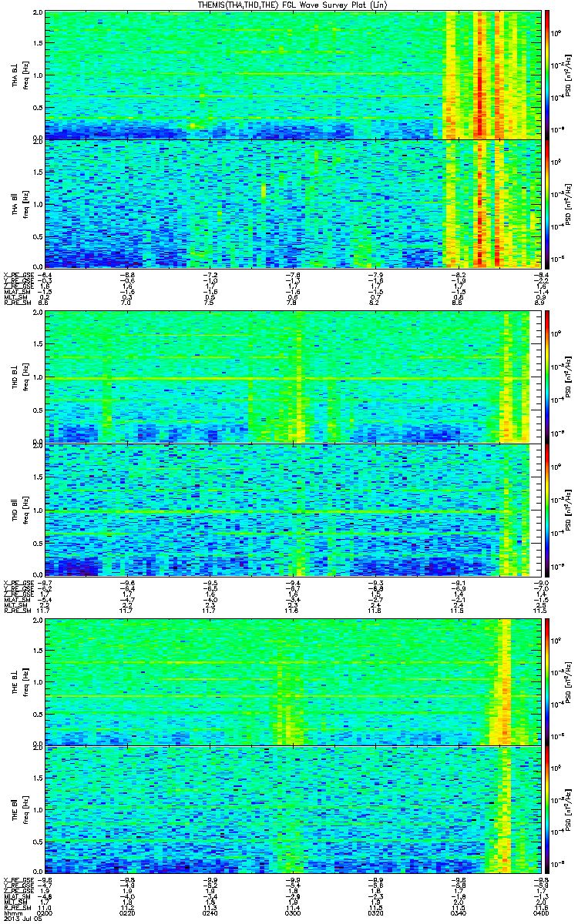The width and height of the screenshot is (578, 924).
Task: Click the color bar beside the THD B-perpendicular panel
Action: pyautogui.click(x=548, y=377)
